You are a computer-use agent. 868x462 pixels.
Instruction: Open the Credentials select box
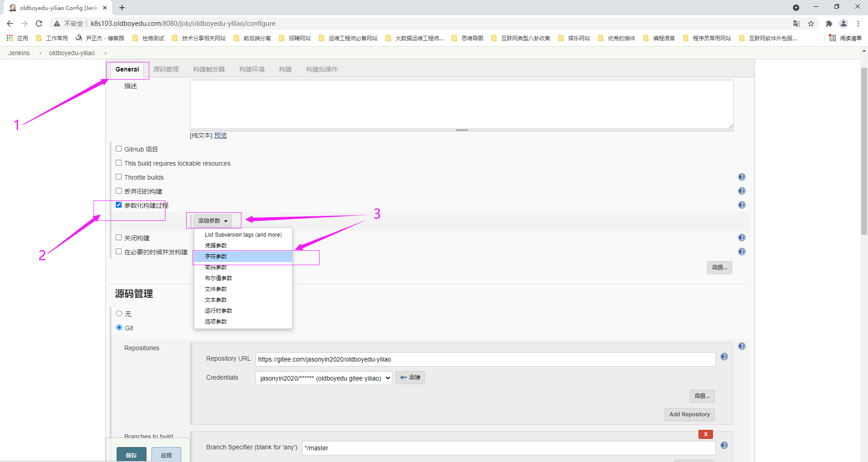coord(323,378)
